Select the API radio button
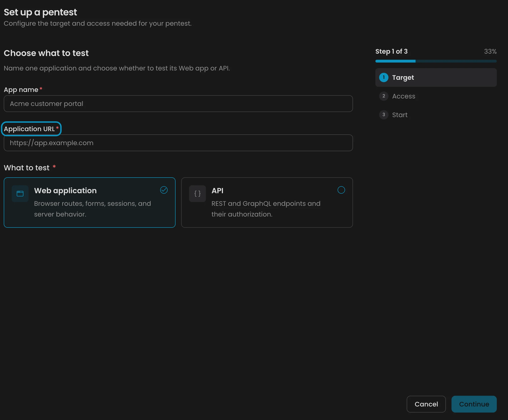This screenshot has width=508, height=420. click(341, 190)
